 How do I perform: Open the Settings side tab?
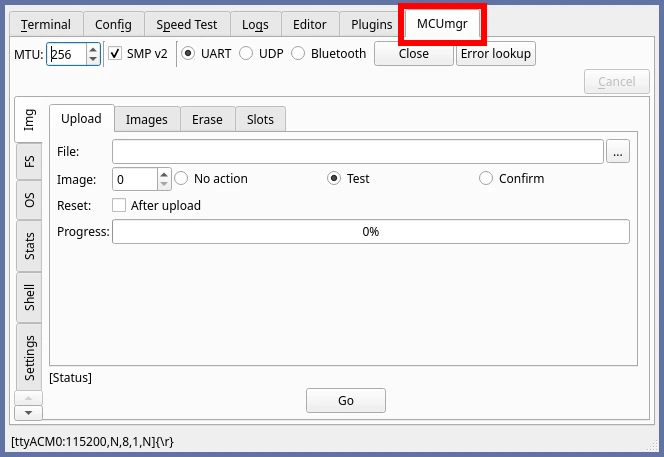[29, 358]
